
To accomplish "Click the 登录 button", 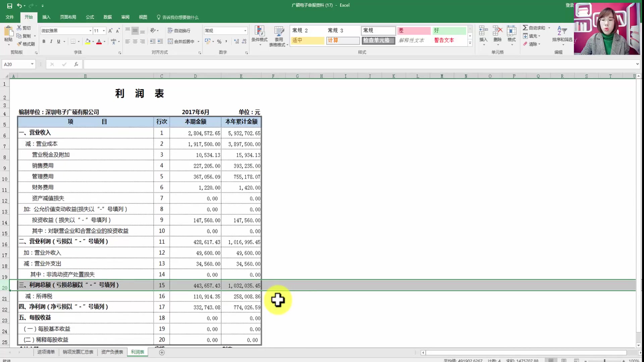I will pyautogui.click(x=570, y=5).
